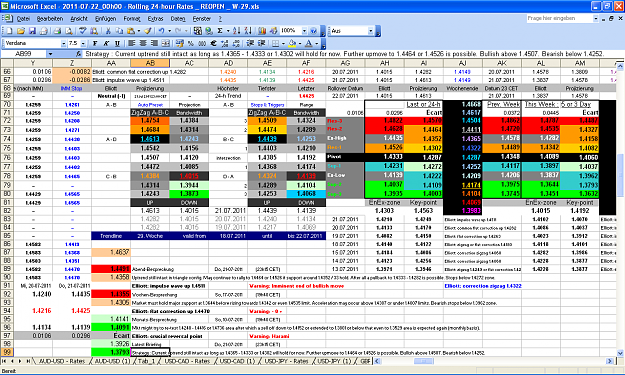Click the AutoSum sigma icon
This screenshot has width=625, height=375.
click(220, 31)
